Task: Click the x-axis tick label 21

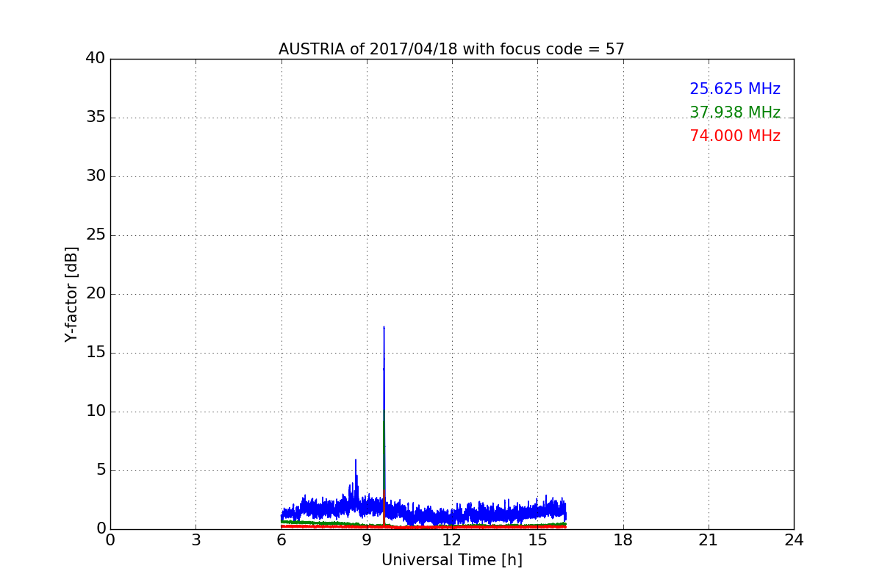Action: tap(709, 540)
